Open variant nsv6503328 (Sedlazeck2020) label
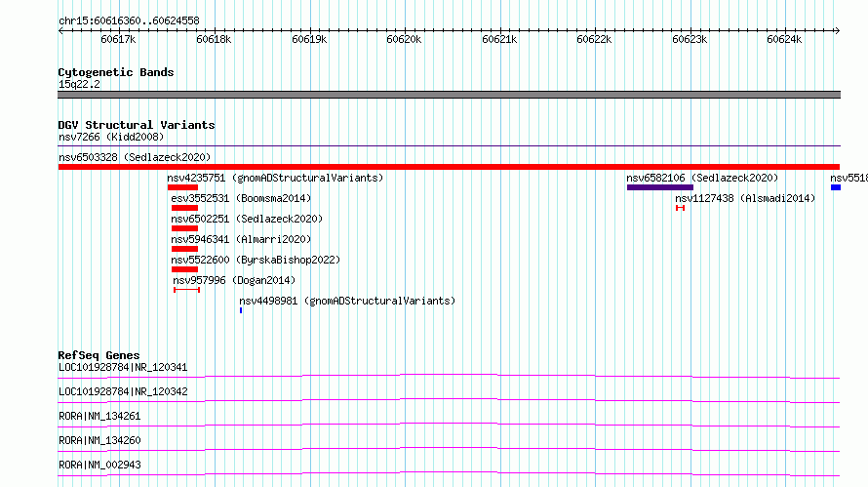868x487 pixels. coord(135,157)
